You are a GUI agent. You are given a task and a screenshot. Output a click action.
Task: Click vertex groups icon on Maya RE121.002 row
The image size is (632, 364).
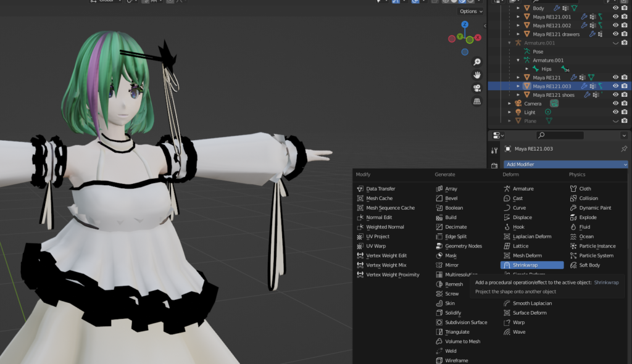pos(593,25)
